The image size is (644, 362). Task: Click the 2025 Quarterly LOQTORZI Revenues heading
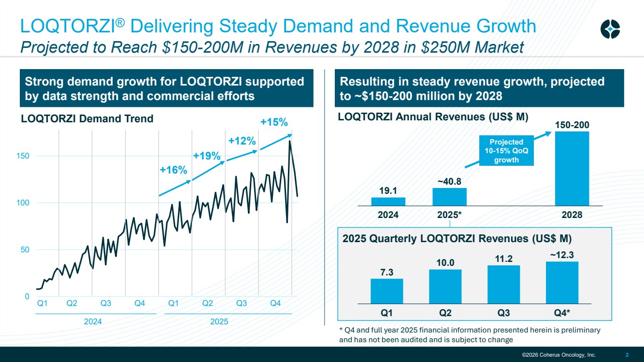tap(457, 238)
